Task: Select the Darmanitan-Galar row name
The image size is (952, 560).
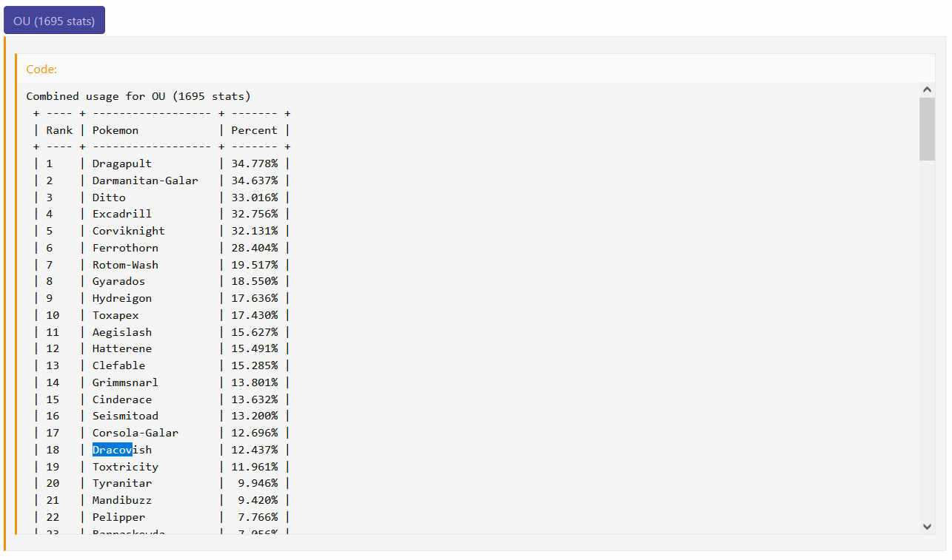Action: coord(145,181)
